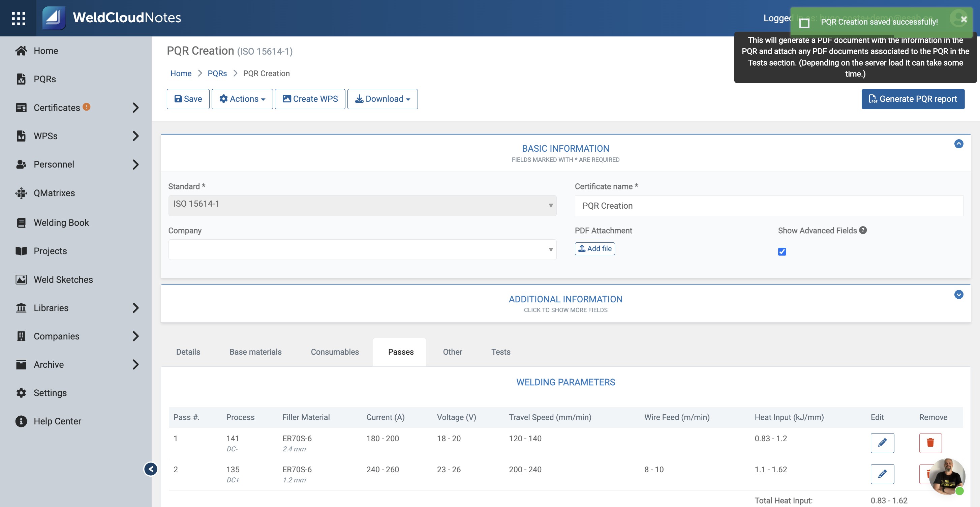Click the Show Advanced Fields help icon

(x=863, y=230)
